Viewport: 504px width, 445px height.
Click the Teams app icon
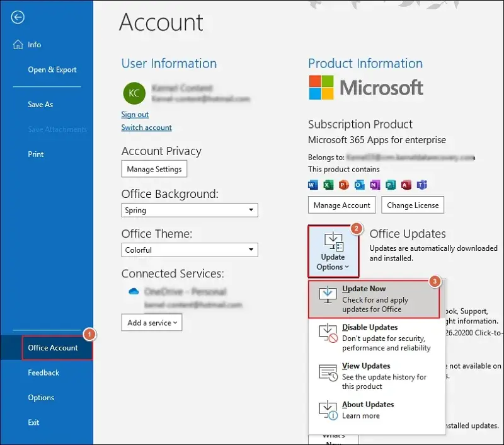422,185
